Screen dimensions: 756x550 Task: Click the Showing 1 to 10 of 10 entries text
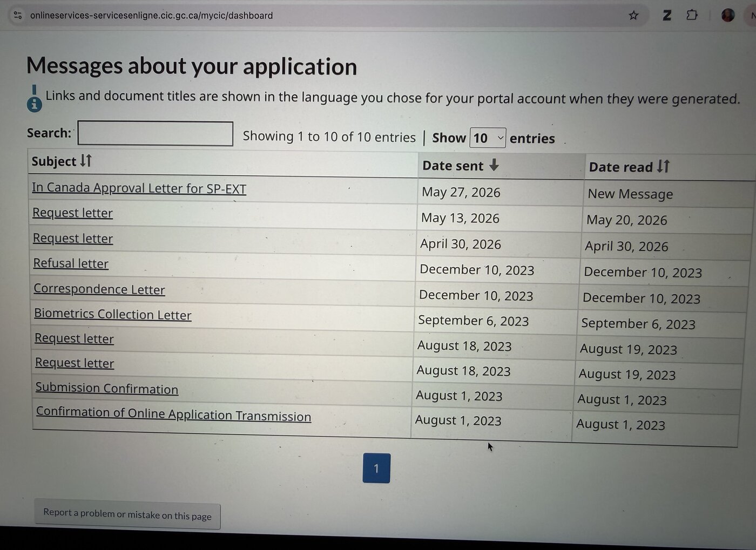(329, 137)
